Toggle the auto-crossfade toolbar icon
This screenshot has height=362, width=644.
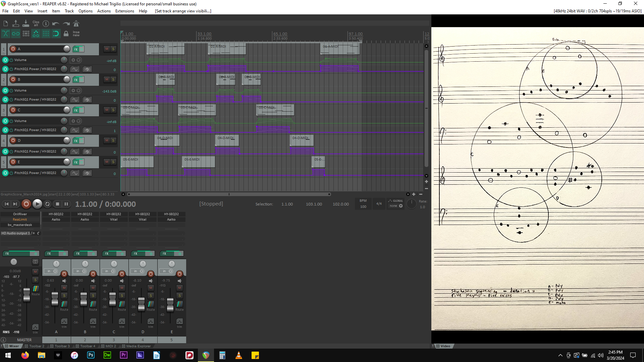click(x=6, y=34)
